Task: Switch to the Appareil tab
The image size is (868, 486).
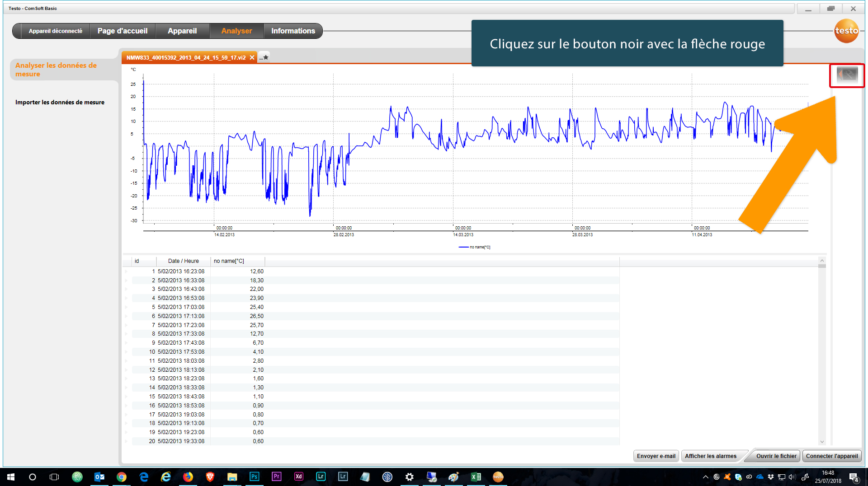Action: pos(182,31)
